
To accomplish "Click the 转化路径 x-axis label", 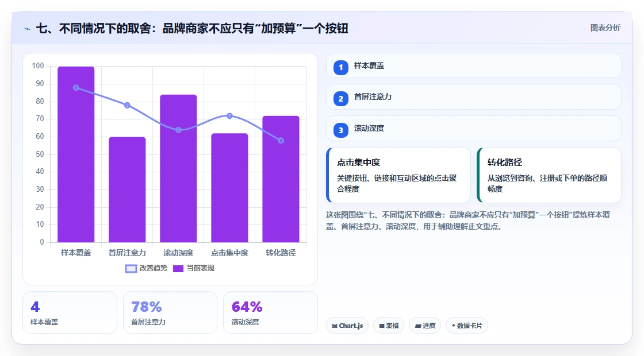I will pyautogui.click(x=281, y=253).
